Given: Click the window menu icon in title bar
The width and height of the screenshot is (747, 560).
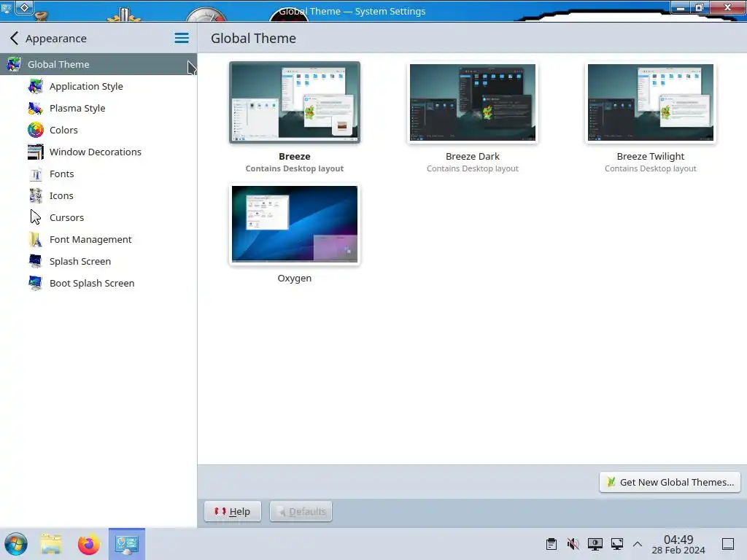Looking at the screenshot, I should point(7,7).
